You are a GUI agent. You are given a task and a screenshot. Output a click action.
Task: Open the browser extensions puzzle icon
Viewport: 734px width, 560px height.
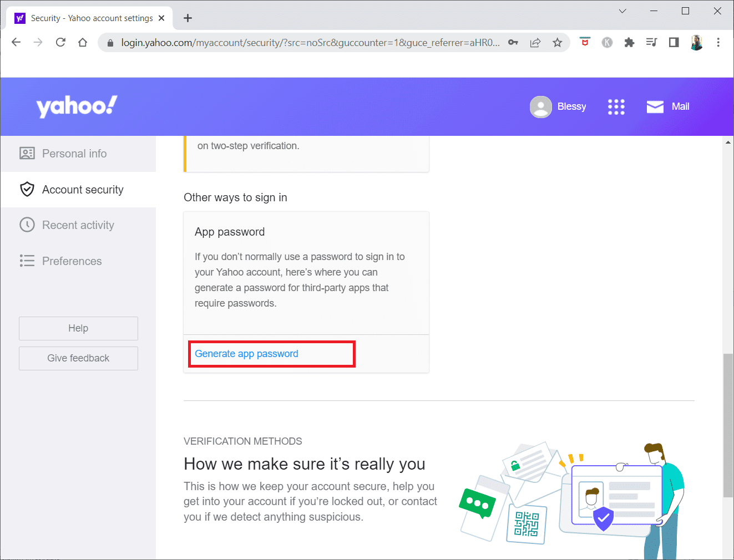click(x=629, y=43)
